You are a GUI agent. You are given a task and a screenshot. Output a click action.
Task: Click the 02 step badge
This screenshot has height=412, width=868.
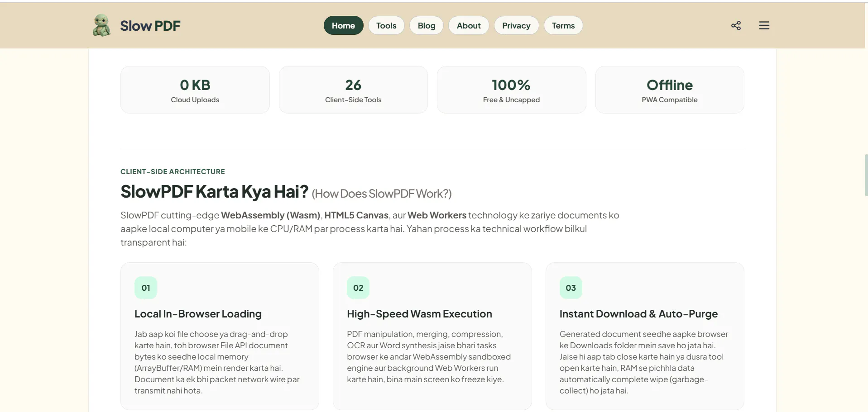click(x=358, y=288)
